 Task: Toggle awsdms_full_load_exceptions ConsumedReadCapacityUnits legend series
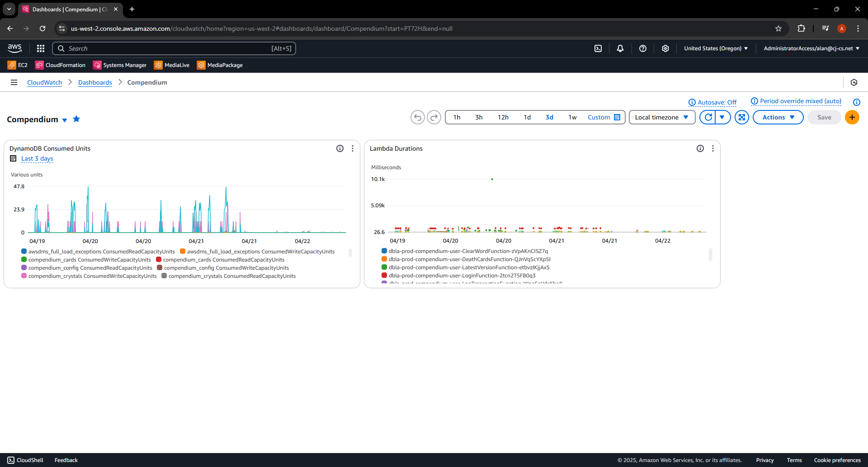[98, 252]
